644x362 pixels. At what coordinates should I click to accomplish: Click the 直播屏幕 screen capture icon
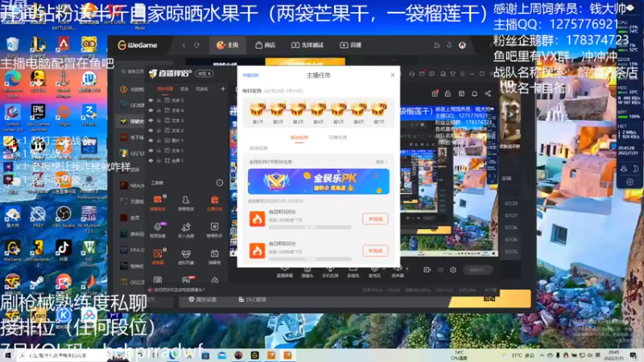click(284, 272)
